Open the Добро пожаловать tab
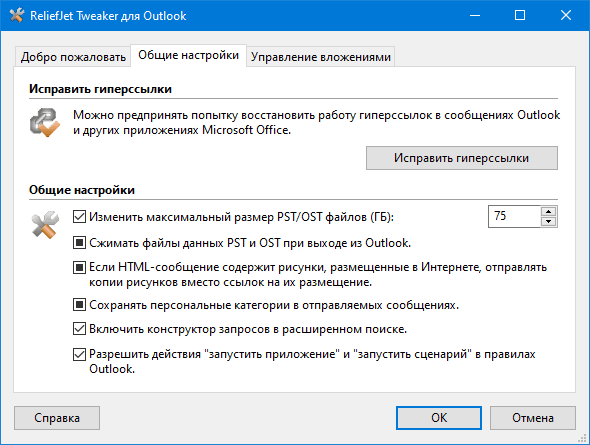Viewport: 590px width, 445px height. point(73,57)
